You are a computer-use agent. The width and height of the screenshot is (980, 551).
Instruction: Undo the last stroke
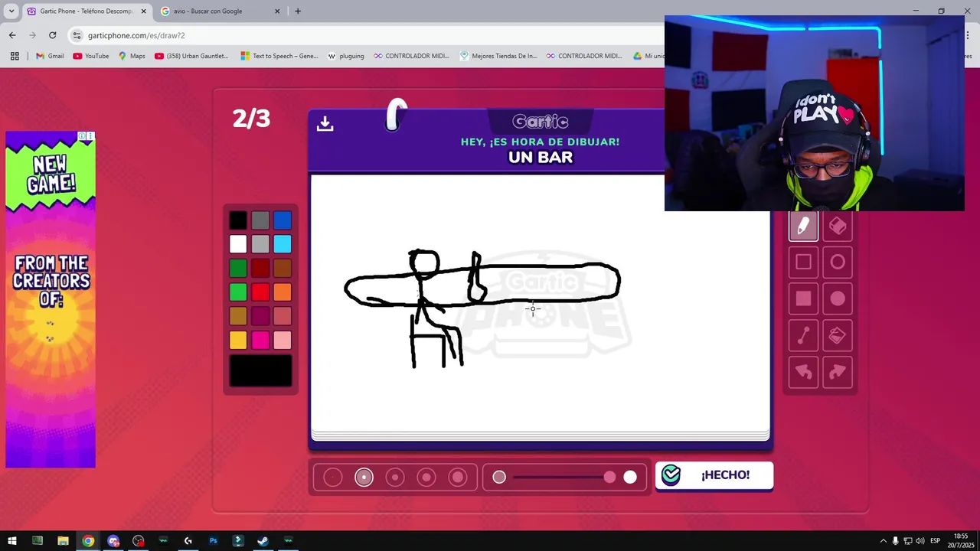[803, 372]
